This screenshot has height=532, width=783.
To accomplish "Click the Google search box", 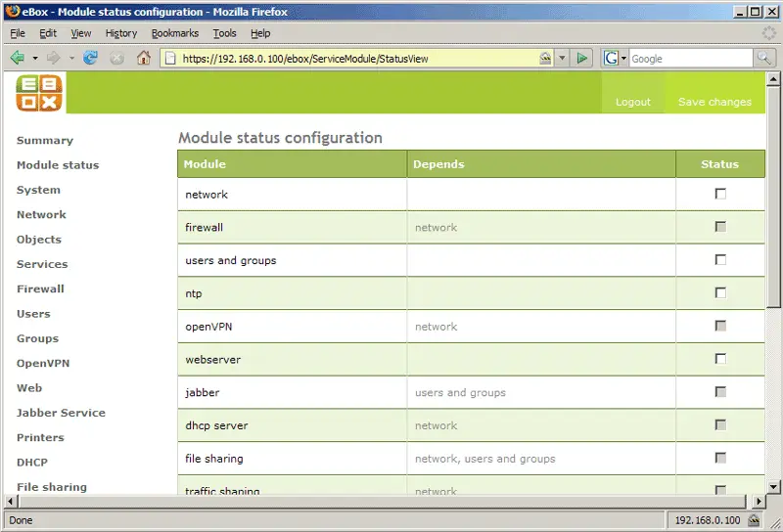I will coord(691,59).
